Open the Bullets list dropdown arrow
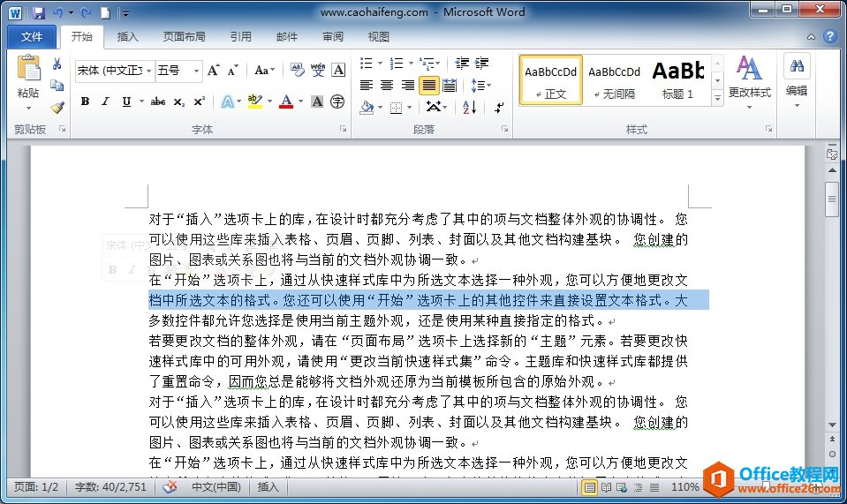Screen dimensions: 847x504 381,64
